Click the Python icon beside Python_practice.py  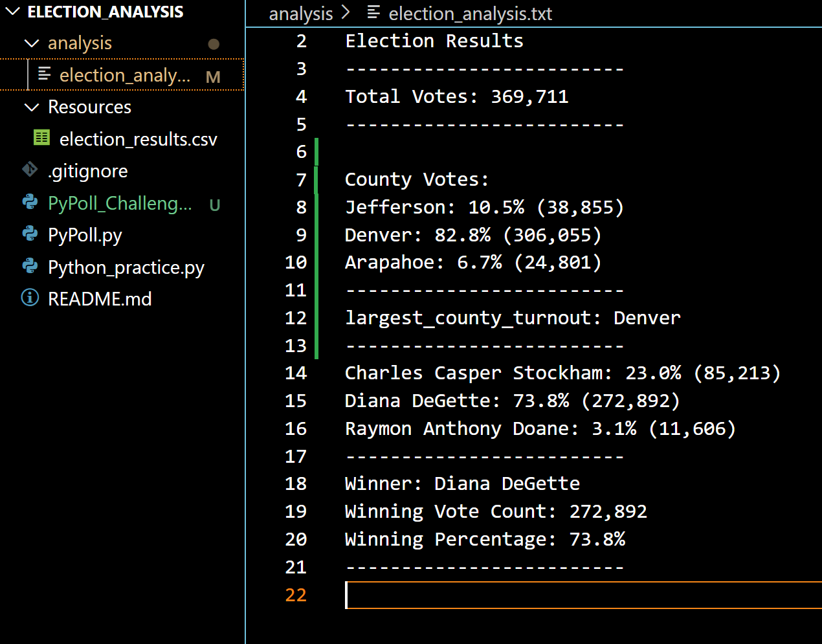[30, 265]
